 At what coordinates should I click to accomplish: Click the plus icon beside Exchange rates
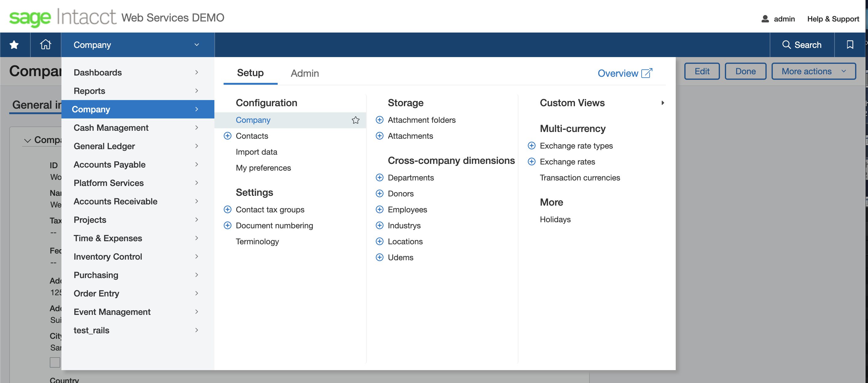point(532,161)
